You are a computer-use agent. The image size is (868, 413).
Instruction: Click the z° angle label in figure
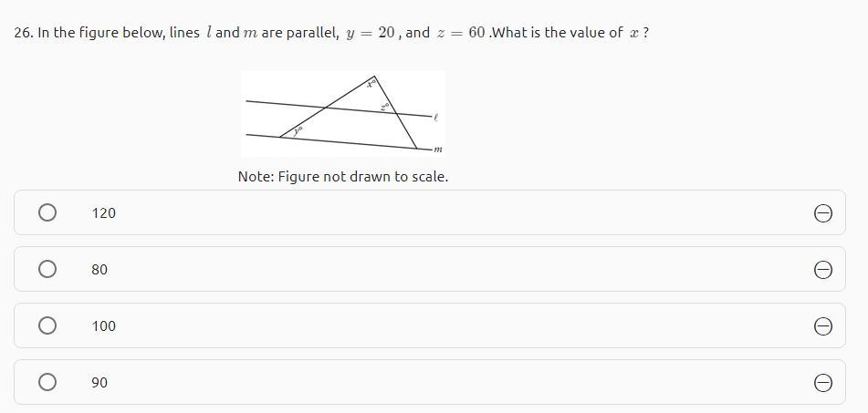pyautogui.click(x=385, y=108)
